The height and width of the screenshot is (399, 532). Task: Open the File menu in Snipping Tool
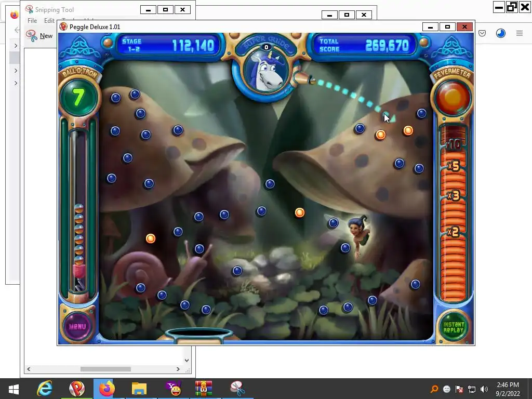pyautogui.click(x=32, y=21)
